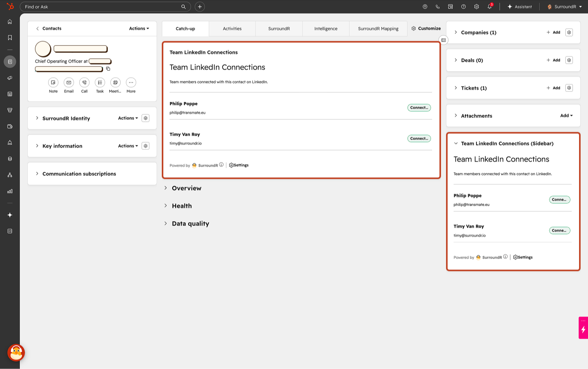Click the plus quick-create button in the top bar

pyautogui.click(x=199, y=7)
